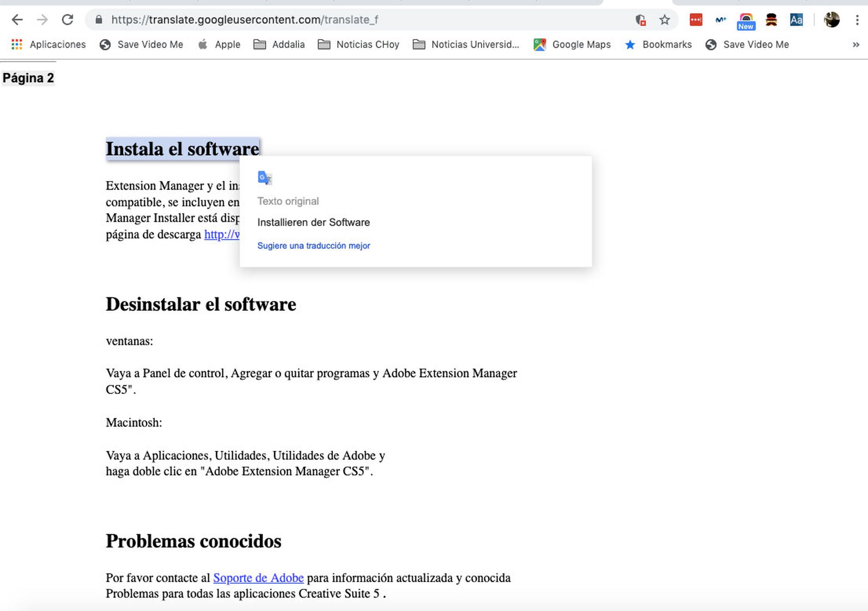Click the Google Translate icon in popup
The image size is (868, 611).
pyautogui.click(x=264, y=178)
